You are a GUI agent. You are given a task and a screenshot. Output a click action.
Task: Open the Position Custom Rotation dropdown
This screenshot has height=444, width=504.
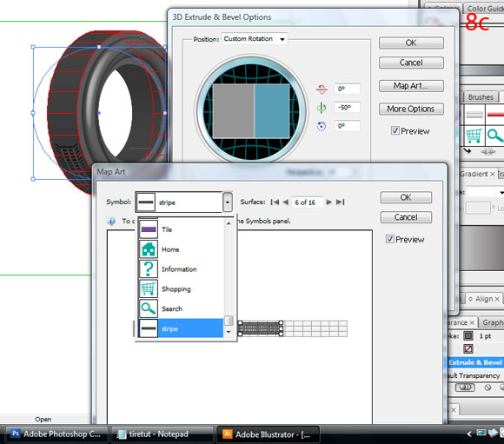coord(255,39)
